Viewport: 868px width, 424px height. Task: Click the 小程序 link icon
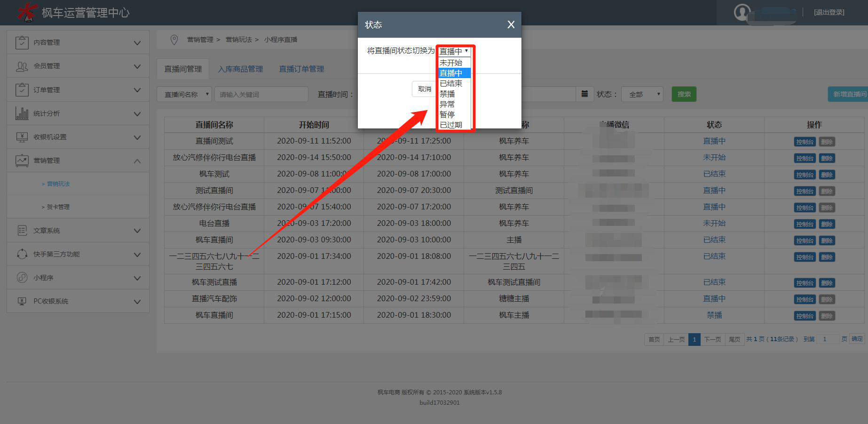[22, 278]
